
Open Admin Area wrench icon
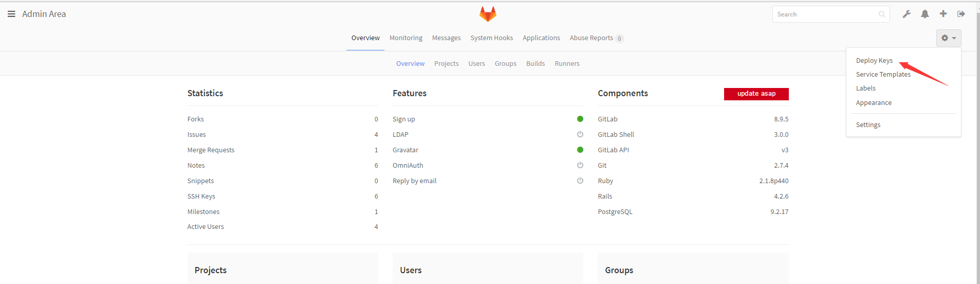[x=907, y=14]
